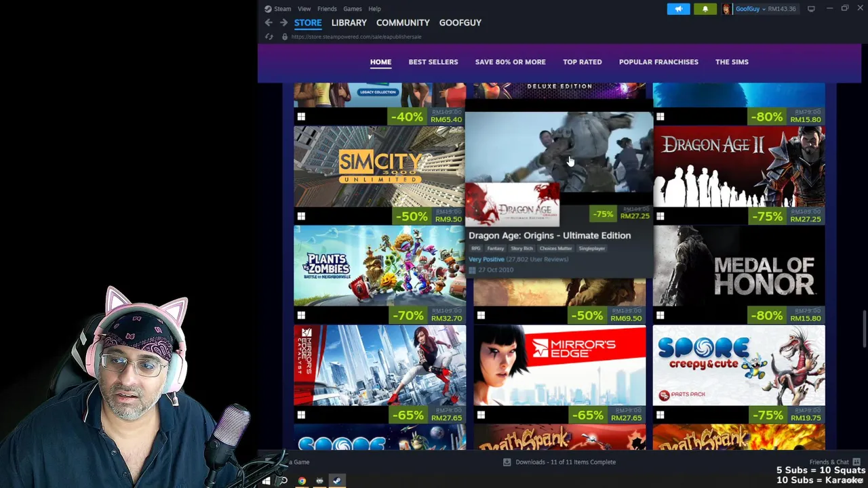Viewport: 868px width, 488px height.
Task: Enter Big Picture mode with the monitor icon
Action: (811, 9)
